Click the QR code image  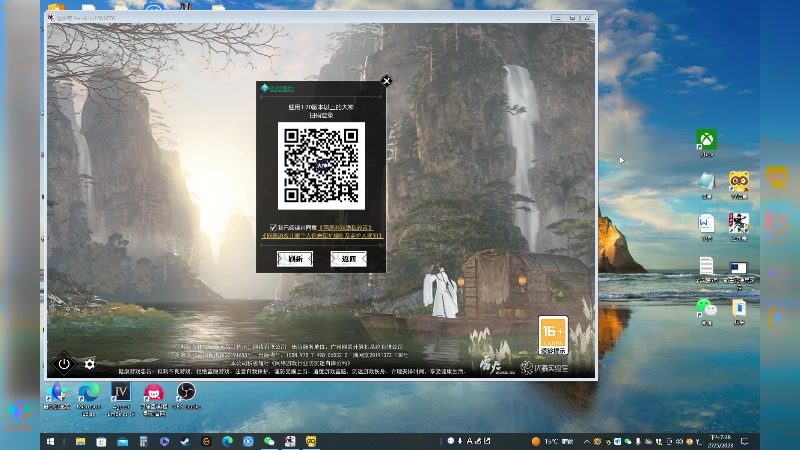tap(321, 165)
